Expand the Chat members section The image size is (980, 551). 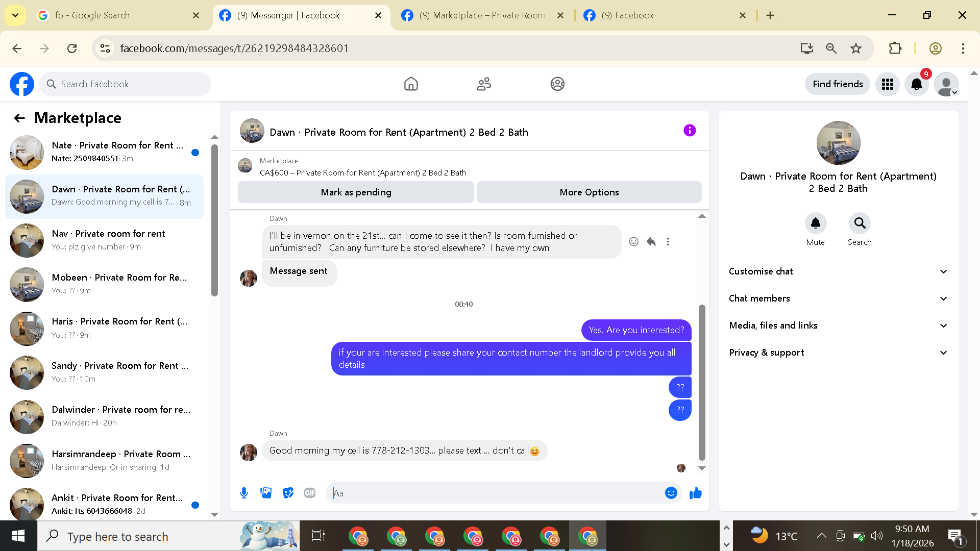click(x=838, y=298)
